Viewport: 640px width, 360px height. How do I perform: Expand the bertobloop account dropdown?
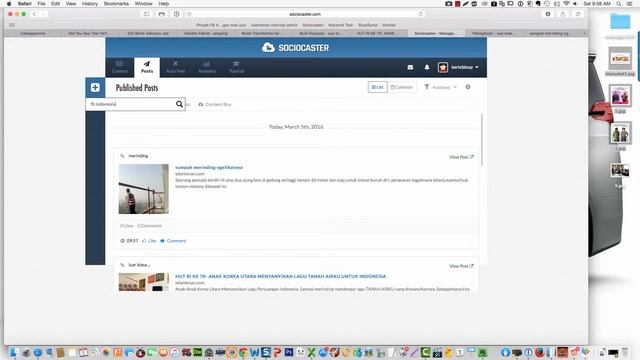click(x=458, y=67)
